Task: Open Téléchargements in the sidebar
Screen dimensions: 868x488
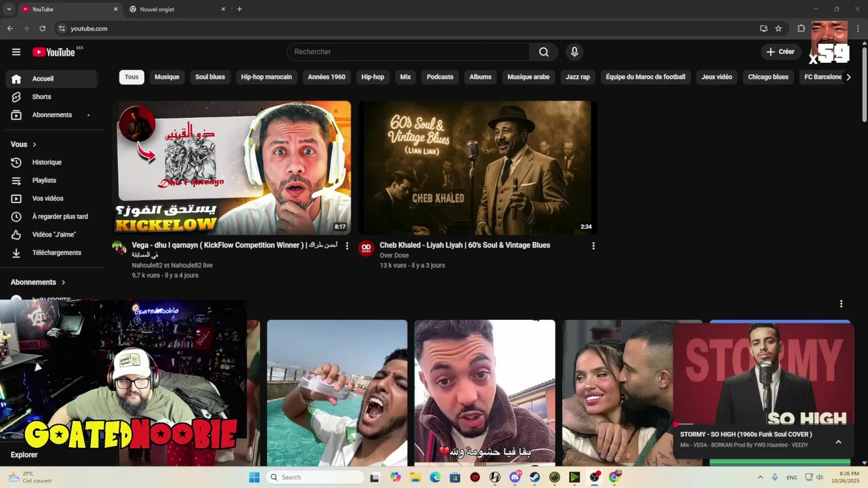Action: point(52,253)
